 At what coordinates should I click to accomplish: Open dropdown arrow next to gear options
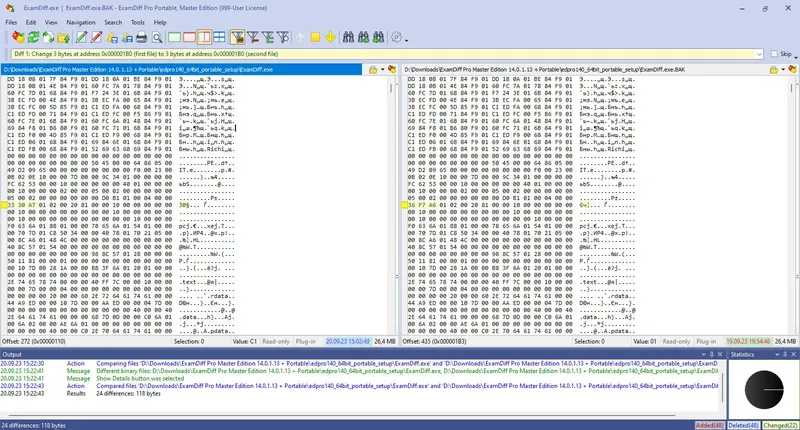point(406,40)
